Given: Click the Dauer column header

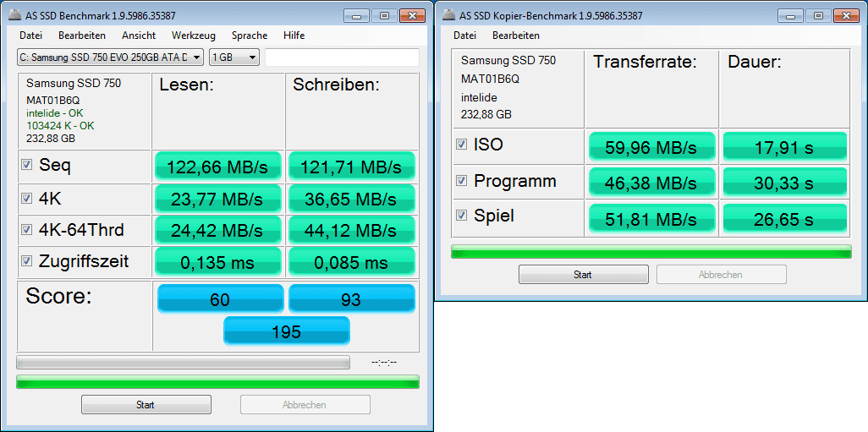Looking at the screenshot, I should (755, 62).
